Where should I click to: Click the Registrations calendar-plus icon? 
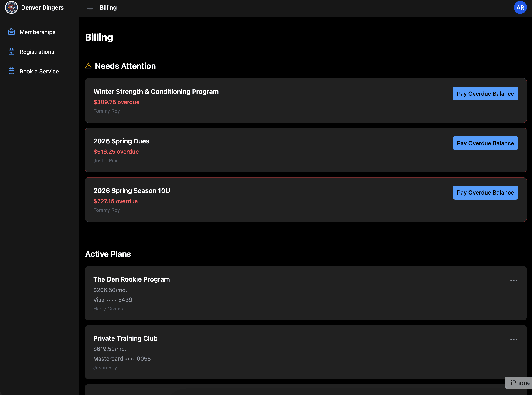pos(12,52)
